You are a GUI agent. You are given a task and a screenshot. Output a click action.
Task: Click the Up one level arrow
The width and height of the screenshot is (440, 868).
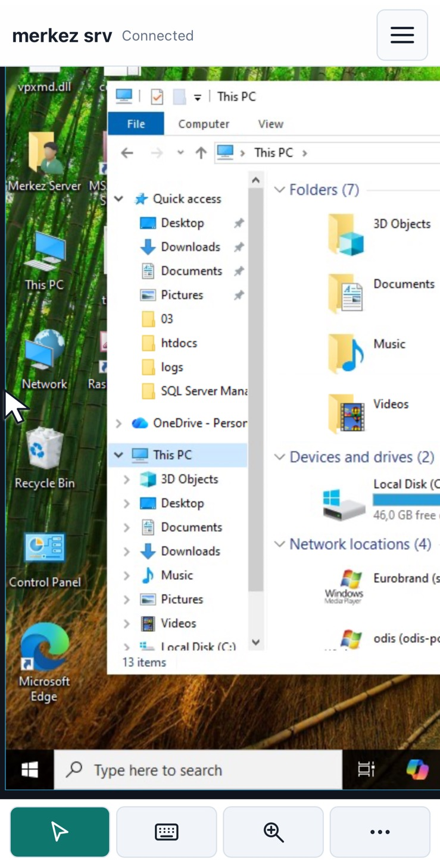[201, 153]
